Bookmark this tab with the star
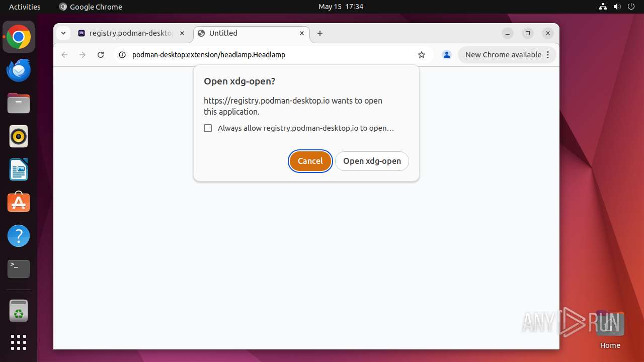644x362 pixels. 422,55
